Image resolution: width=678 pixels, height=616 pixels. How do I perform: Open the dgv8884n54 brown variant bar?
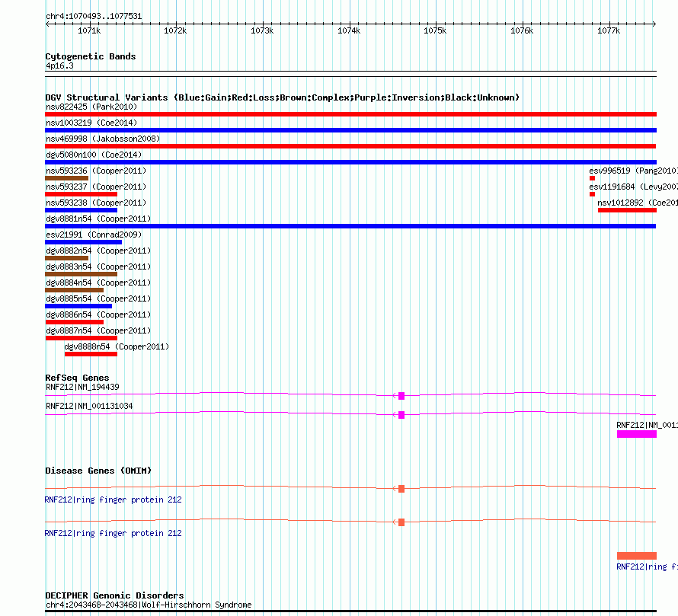(75, 290)
